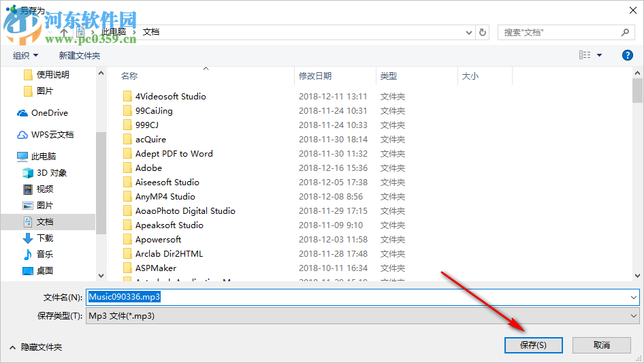The width and height of the screenshot is (644, 363).
Task: Click the Adobe folder icon
Action: 127,168
